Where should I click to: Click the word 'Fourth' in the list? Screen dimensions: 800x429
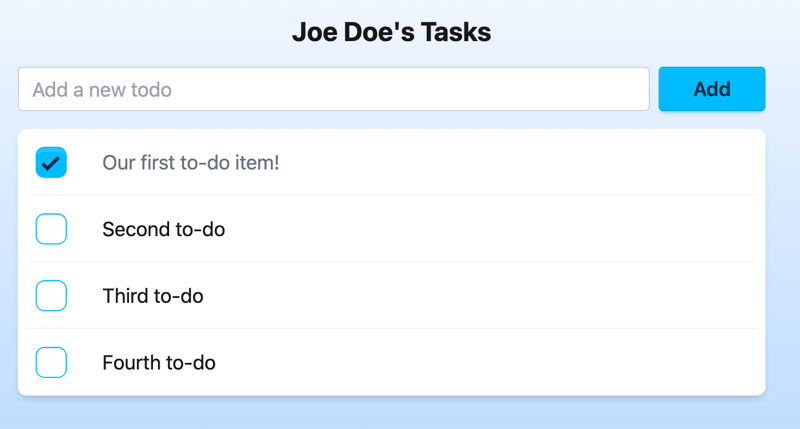coord(129,362)
